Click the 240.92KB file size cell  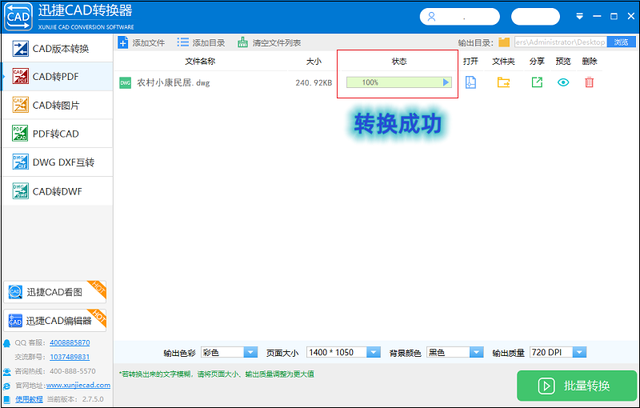[x=313, y=83]
